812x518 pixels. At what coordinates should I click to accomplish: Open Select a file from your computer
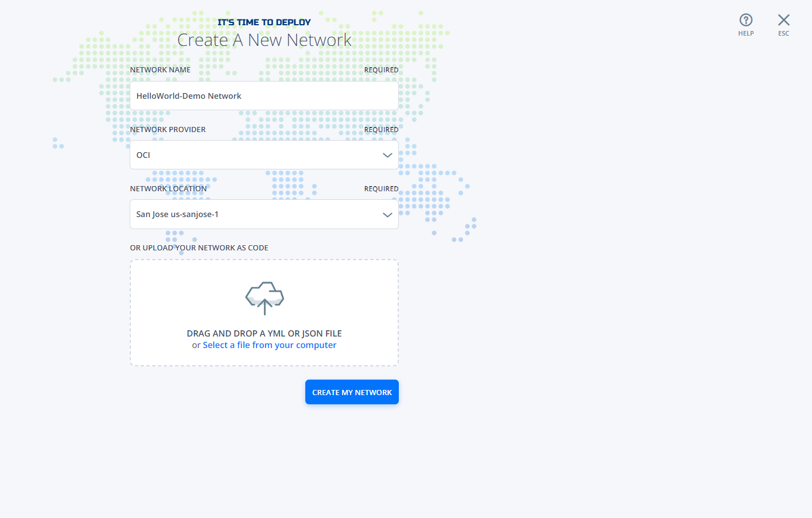[269, 345]
